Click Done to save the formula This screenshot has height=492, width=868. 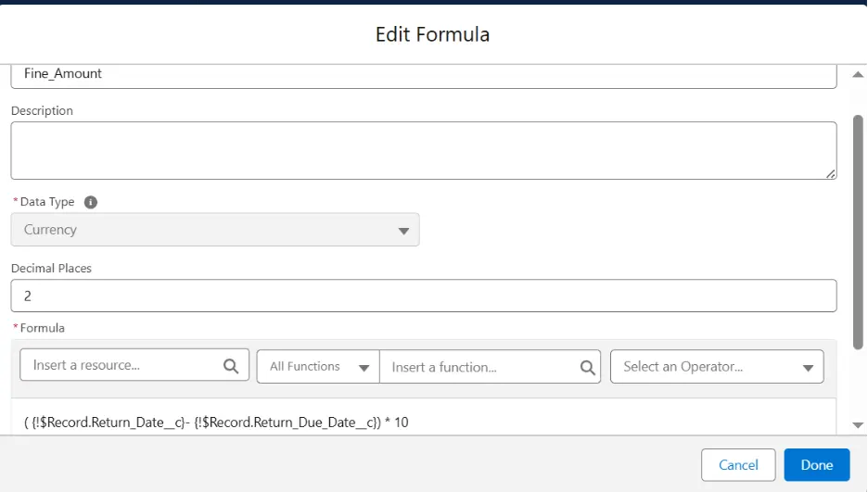[x=816, y=465]
